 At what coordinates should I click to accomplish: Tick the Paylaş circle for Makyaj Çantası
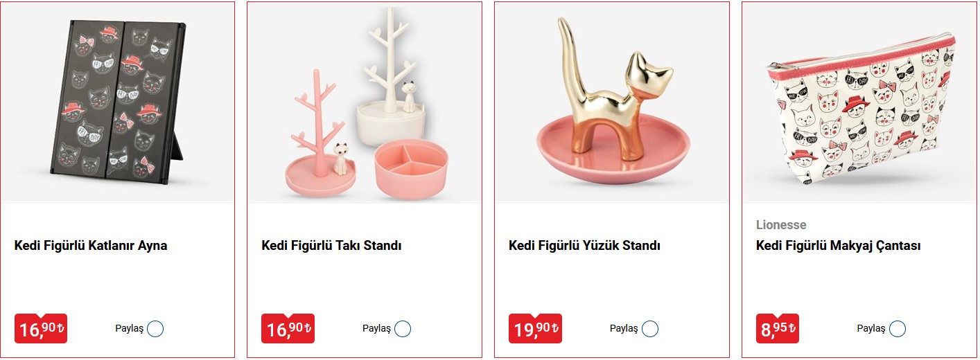[x=898, y=329]
